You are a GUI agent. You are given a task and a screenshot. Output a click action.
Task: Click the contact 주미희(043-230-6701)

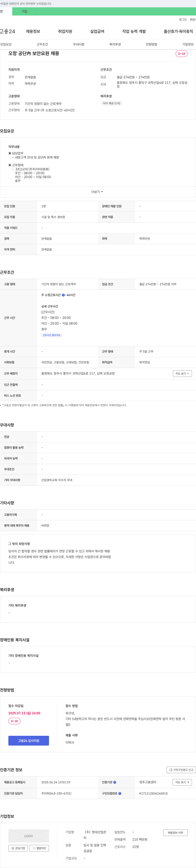point(56,794)
